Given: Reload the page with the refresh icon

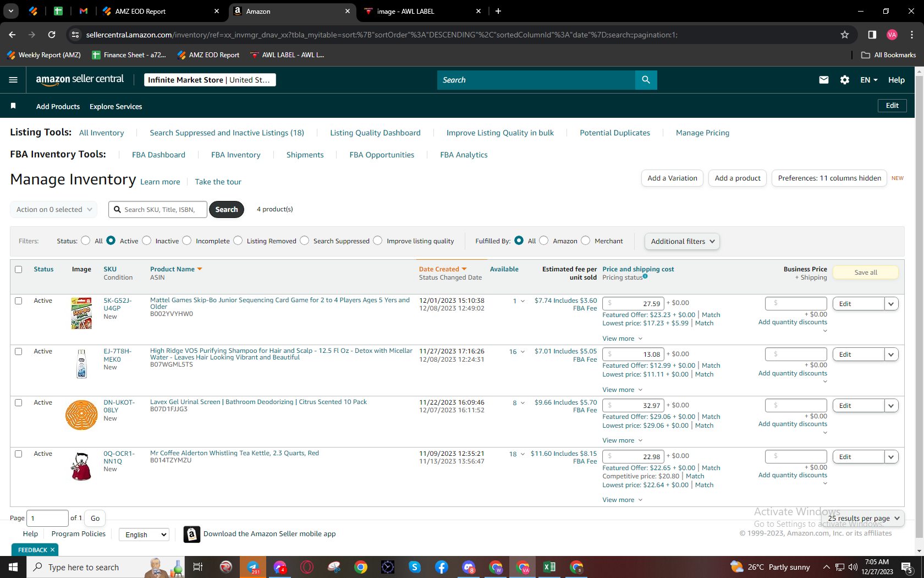Looking at the screenshot, I should point(52,35).
